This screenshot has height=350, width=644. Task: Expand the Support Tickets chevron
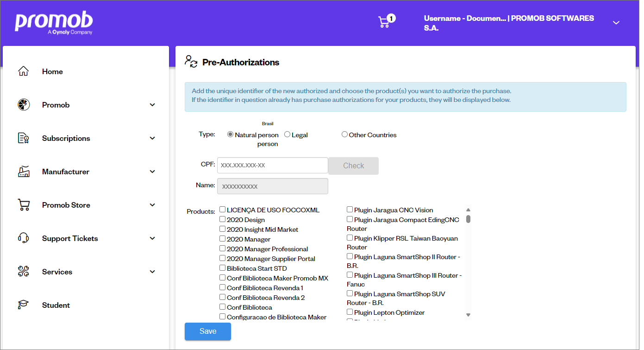coord(153,238)
